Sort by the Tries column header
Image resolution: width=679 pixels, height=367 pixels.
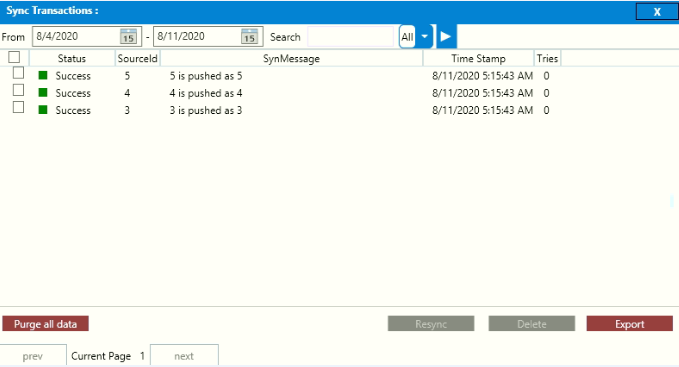[x=547, y=58]
